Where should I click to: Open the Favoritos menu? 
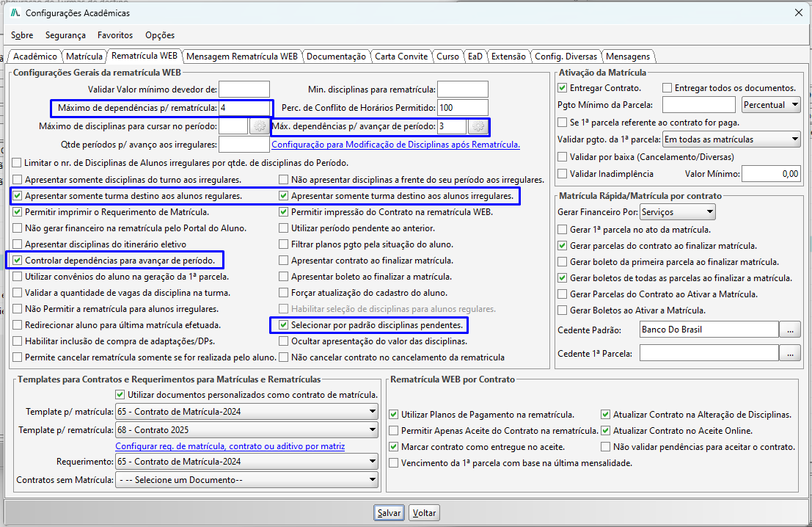[115, 35]
